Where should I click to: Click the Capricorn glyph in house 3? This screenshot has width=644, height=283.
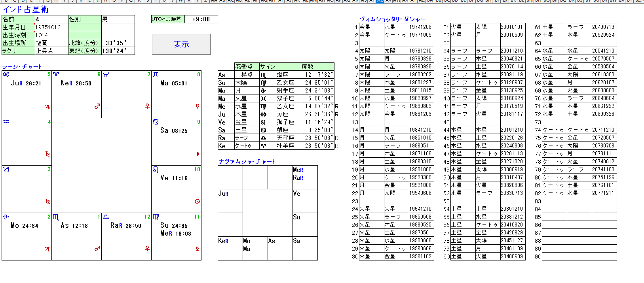[x=6, y=170]
